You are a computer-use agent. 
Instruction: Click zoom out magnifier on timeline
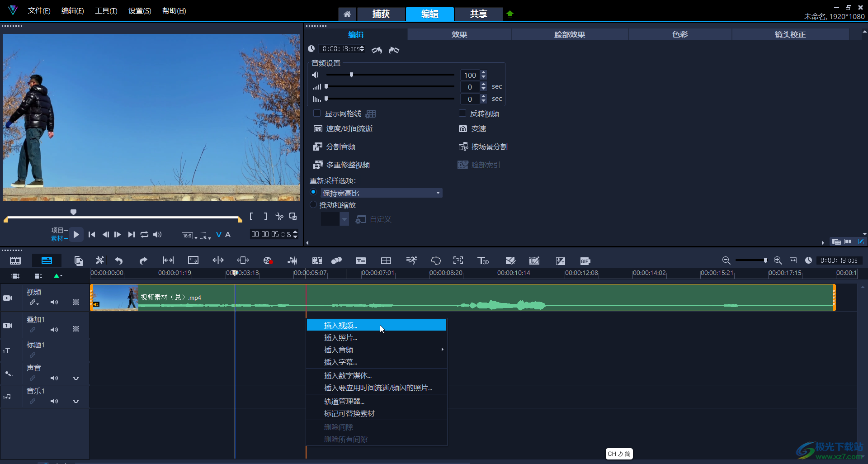pos(726,260)
